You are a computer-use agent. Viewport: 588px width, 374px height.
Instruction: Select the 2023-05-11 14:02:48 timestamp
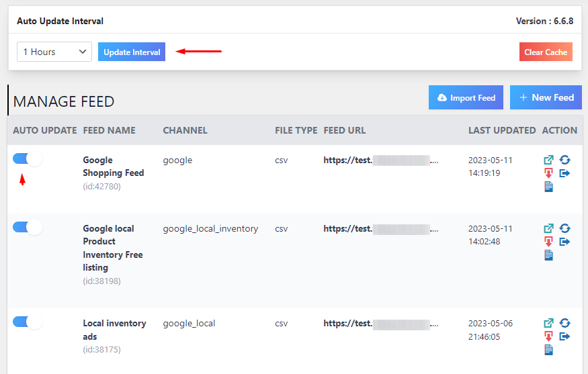(490, 235)
